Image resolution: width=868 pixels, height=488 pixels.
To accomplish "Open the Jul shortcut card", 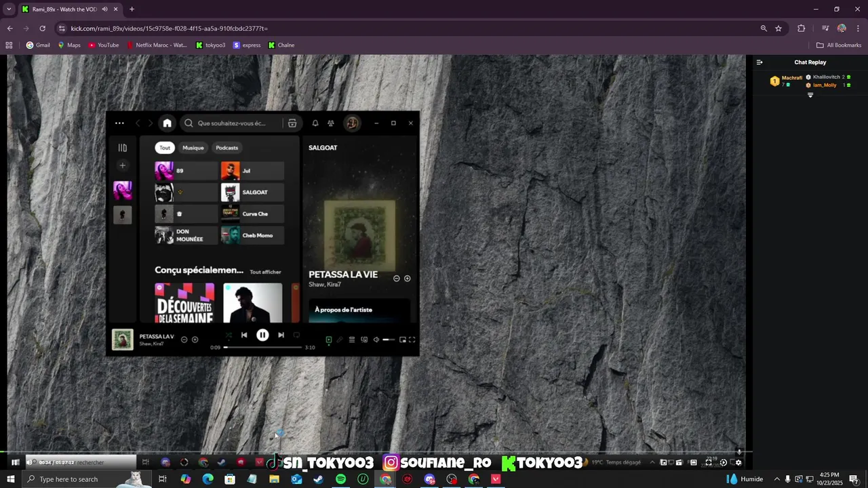I will click(x=252, y=171).
